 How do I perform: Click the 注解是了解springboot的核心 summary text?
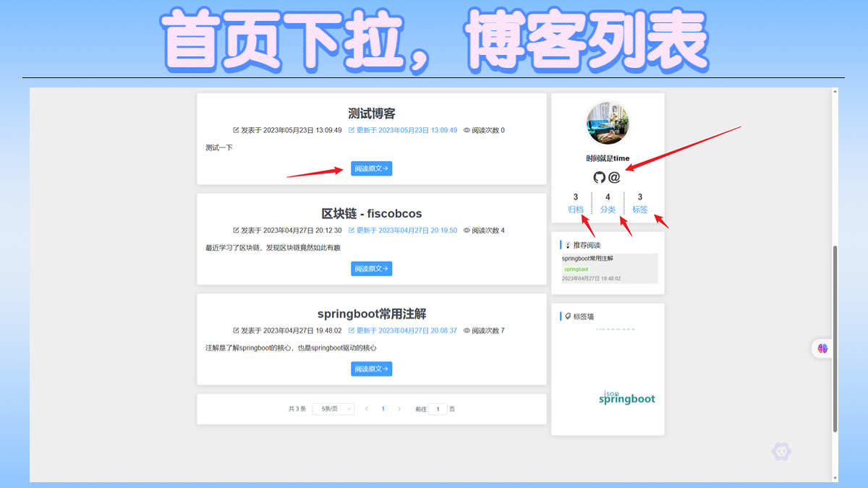(x=291, y=348)
